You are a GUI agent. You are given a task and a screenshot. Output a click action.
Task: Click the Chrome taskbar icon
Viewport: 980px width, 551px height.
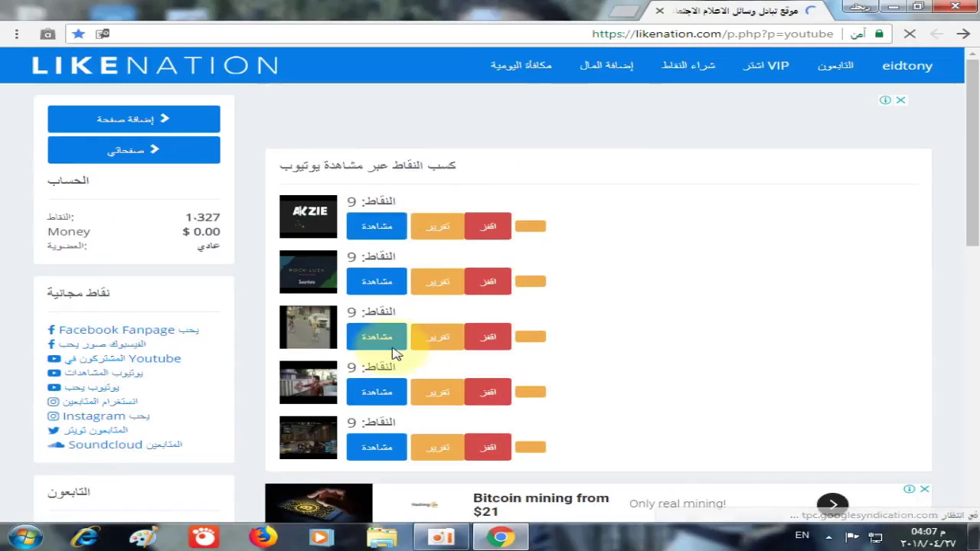501,536
